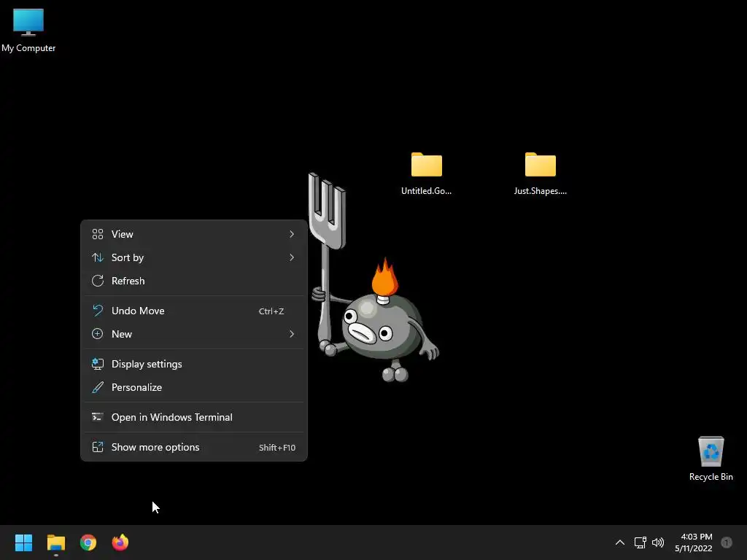Click the undo arrow icon beside Undo Move

pyautogui.click(x=97, y=311)
